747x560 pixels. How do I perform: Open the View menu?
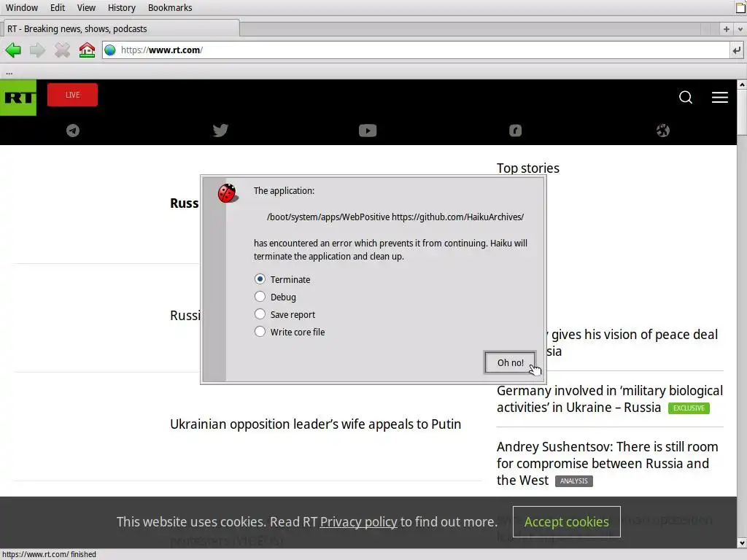pos(86,7)
